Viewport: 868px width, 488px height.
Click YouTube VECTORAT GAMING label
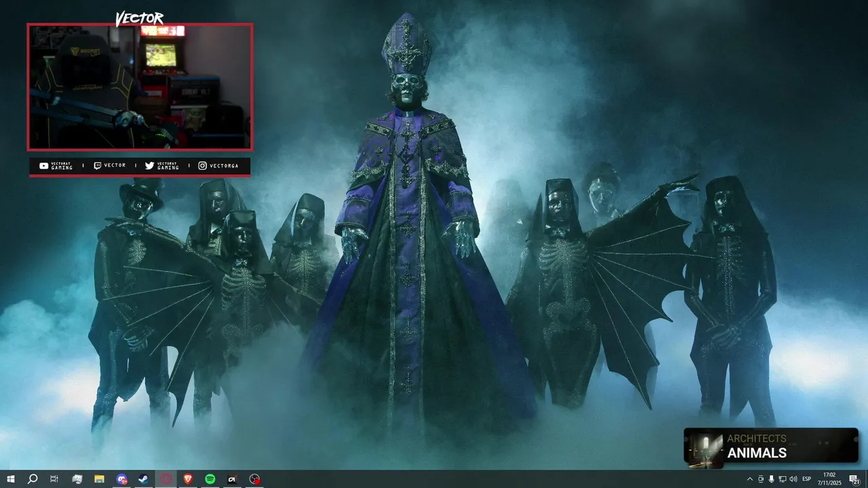pyautogui.click(x=56, y=166)
